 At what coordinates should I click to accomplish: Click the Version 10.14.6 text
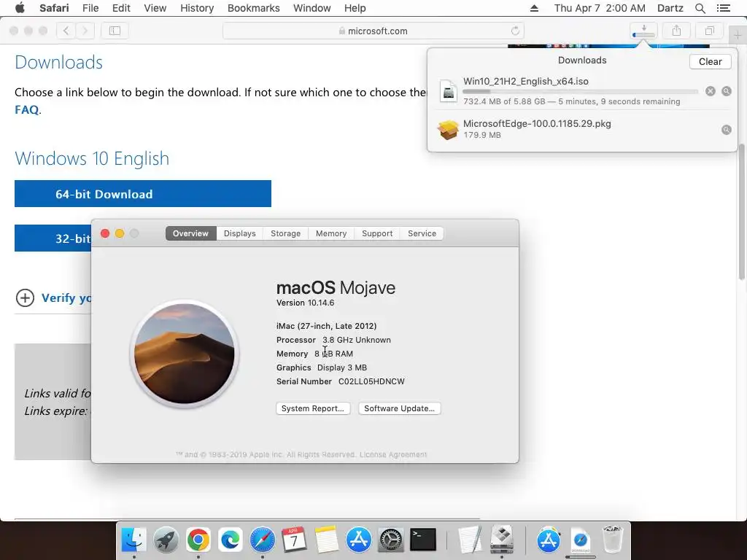306,303
